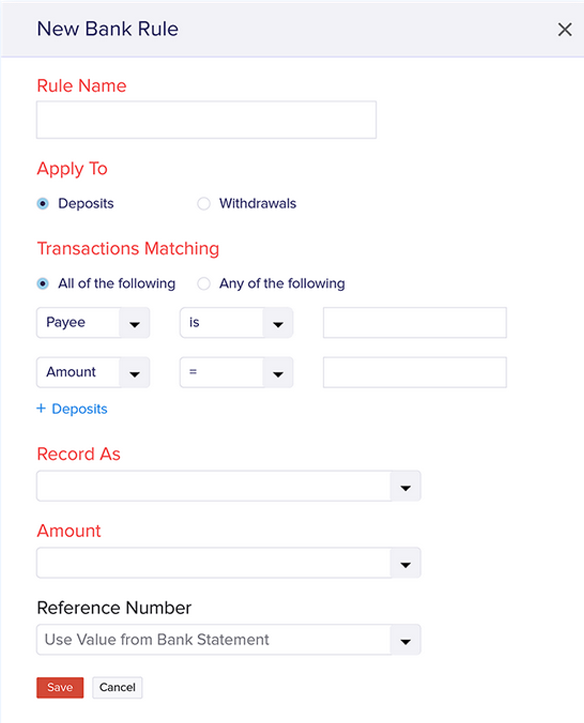Expand the Record As dropdown arrow
The image size is (584, 723).
(x=406, y=486)
